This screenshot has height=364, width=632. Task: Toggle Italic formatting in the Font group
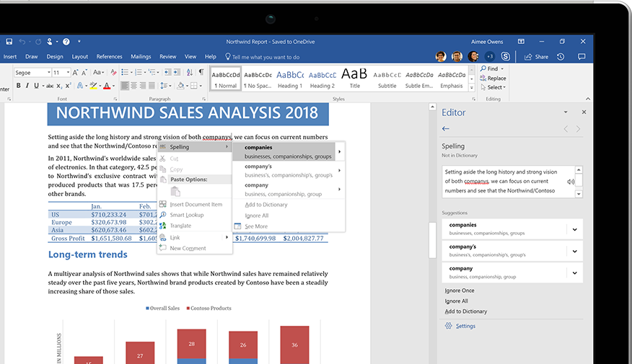tap(28, 86)
